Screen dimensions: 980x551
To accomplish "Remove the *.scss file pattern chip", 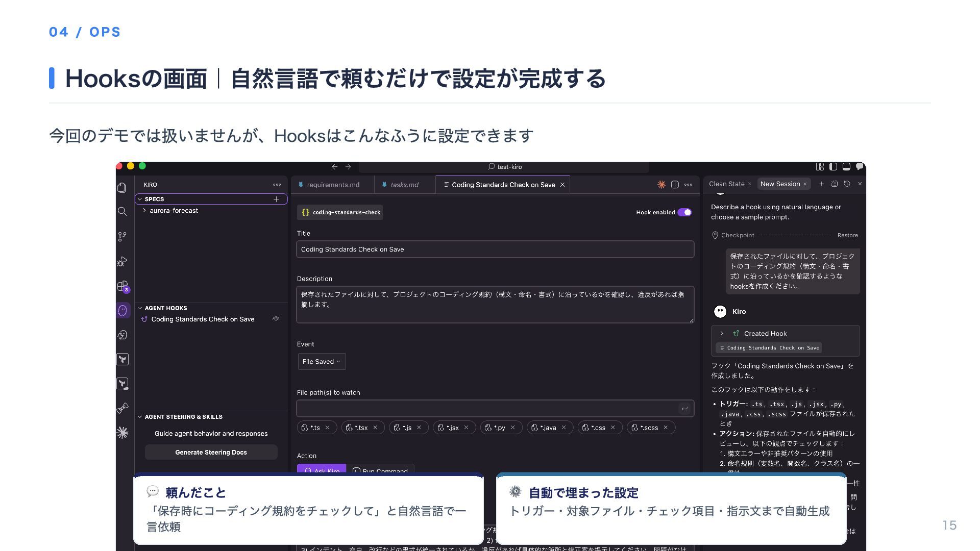I will [x=666, y=428].
